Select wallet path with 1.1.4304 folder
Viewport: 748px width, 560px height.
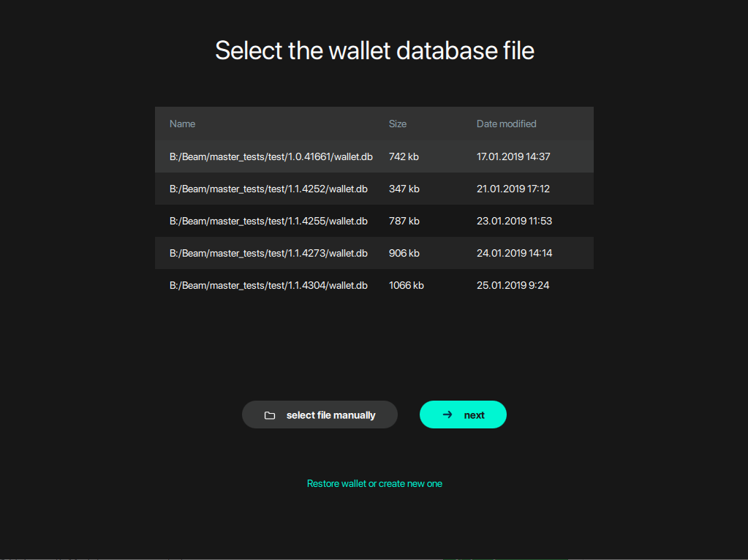268,285
